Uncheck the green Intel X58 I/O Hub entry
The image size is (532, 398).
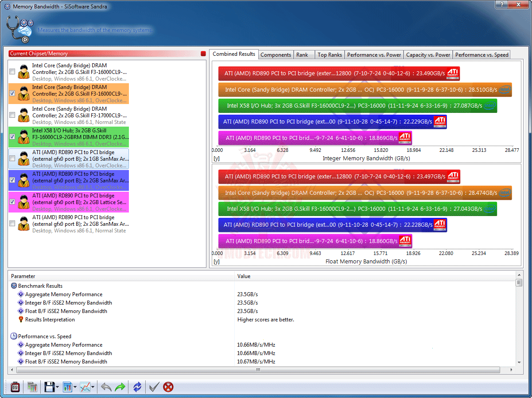(12, 137)
